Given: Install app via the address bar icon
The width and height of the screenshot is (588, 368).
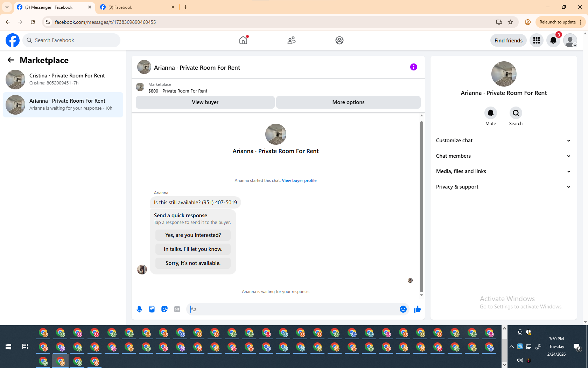Looking at the screenshot, I should click(x=499, y=22).
